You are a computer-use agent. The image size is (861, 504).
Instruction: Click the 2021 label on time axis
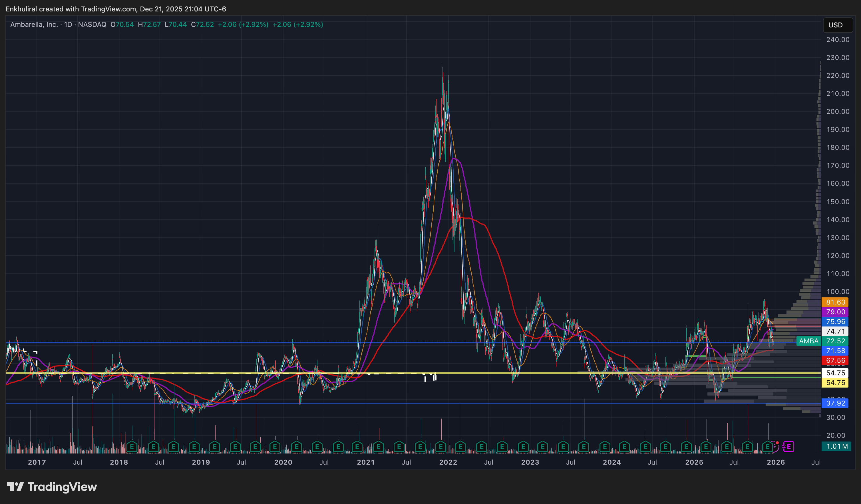[x=366, y=462]
